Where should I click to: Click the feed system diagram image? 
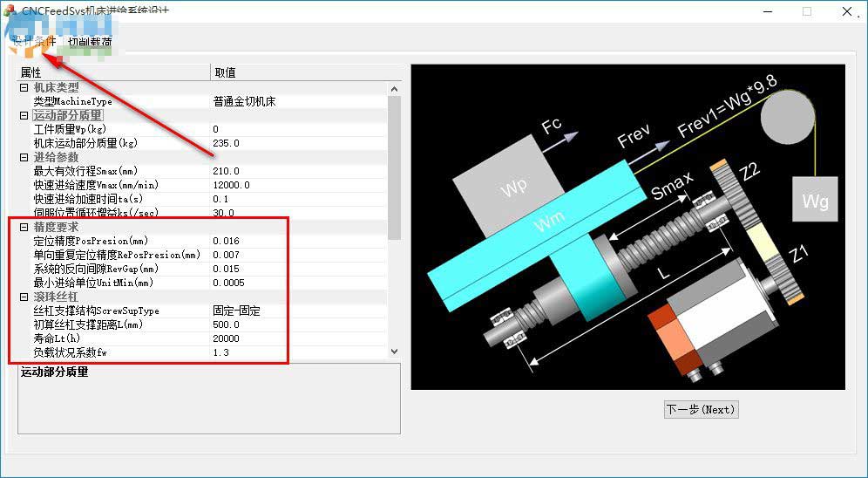pos(627,227)
